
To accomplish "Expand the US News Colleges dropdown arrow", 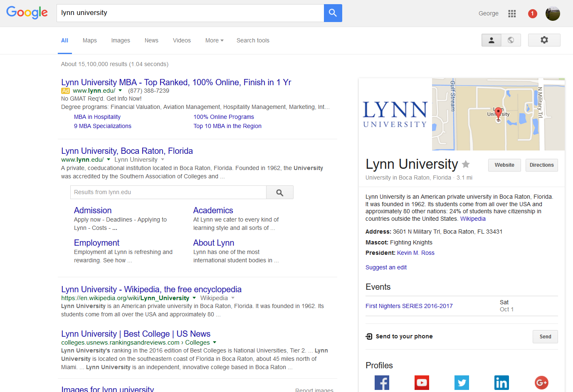I will pyautogui.click(x=215, y=343).
